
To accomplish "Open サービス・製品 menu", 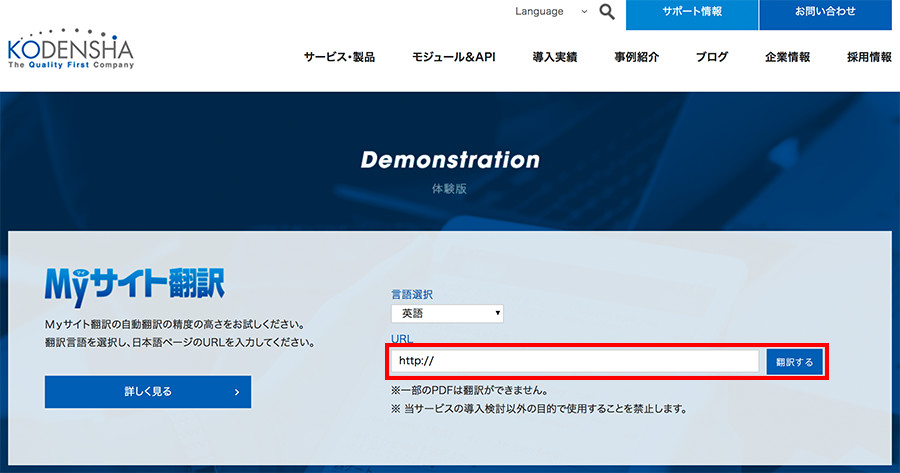I will coord(339,57).
